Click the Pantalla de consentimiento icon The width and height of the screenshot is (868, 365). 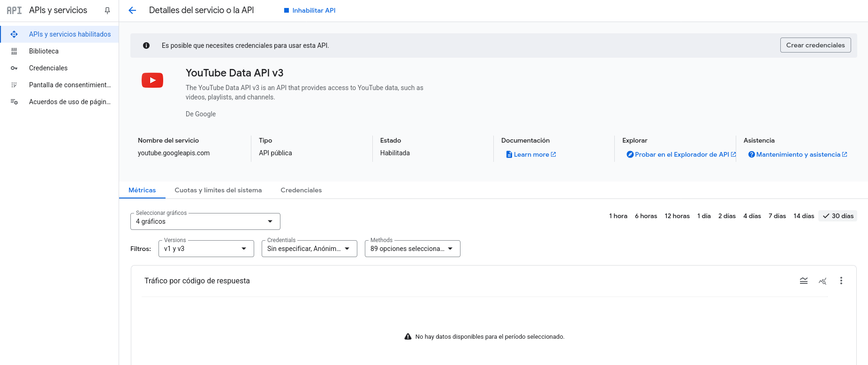pyautogui.click(x=14, y=85)
